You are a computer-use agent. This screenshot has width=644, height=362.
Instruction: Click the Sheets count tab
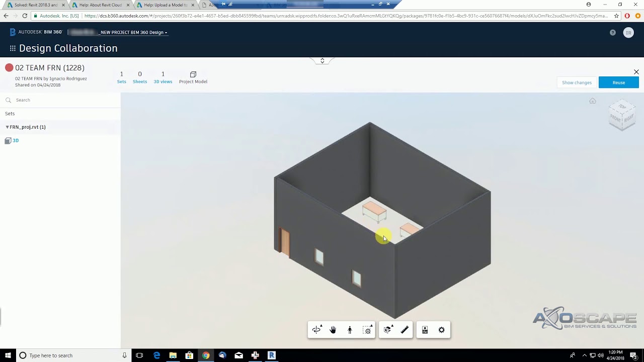pos(140,77)
